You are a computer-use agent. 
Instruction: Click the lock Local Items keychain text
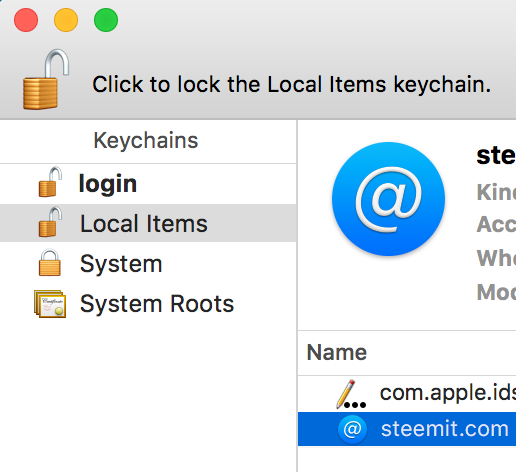(x=292, y=84)
